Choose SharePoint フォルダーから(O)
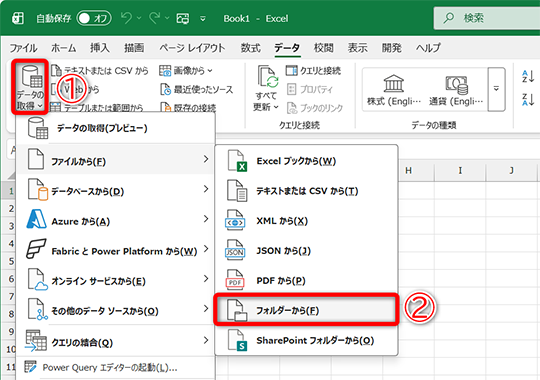The width and height of the screenshot is (540, 380). click(x=306, y=340)
